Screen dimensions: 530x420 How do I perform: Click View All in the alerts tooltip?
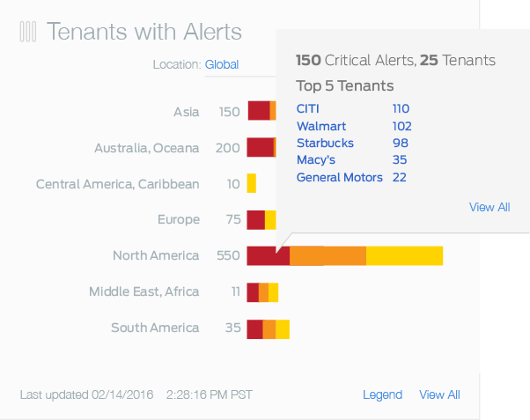490,207
